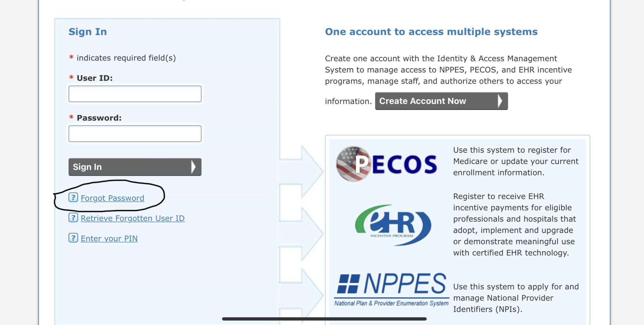Click the PECOS Medicare enrollment description text
Image resolution: width=644 pixels, height=325 pixels.
(515, 161)
